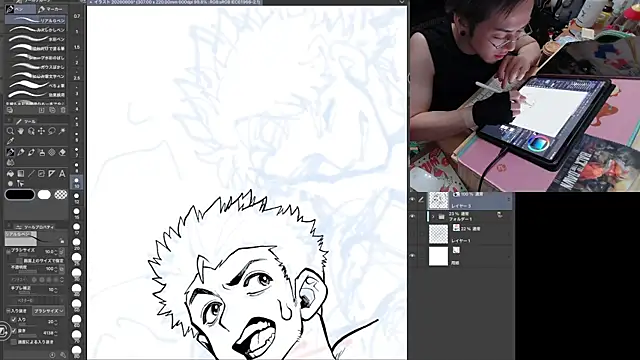Toggle the lock icon on brush preview

pyautogui.click(x=61, y=241)
